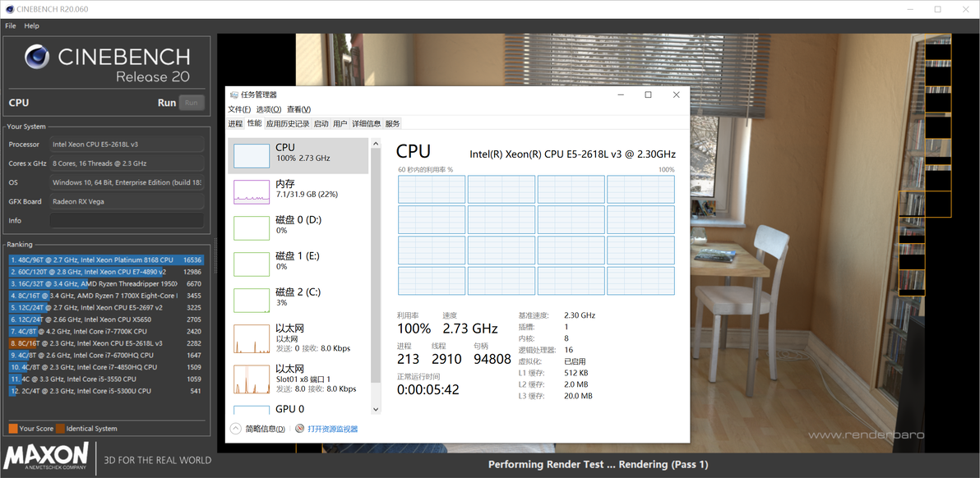Click the Task Manager title bar icon

pos(234,94)
